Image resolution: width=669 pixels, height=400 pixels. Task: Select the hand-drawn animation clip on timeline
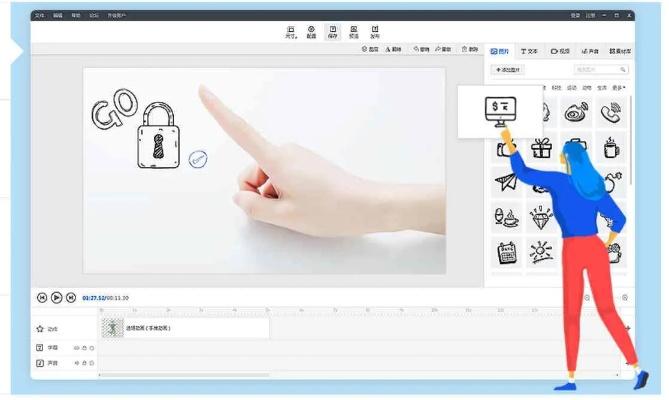click(x=184, y=328)
